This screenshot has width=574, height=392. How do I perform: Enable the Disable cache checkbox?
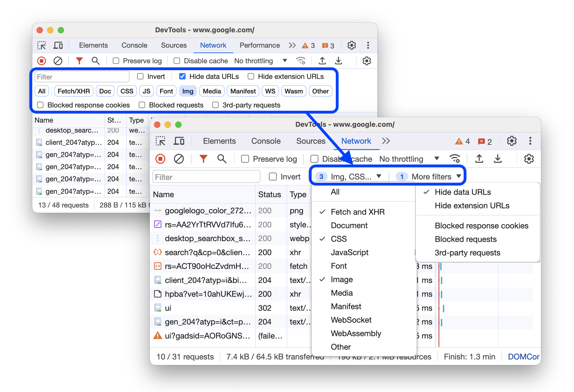pos(313,158)
